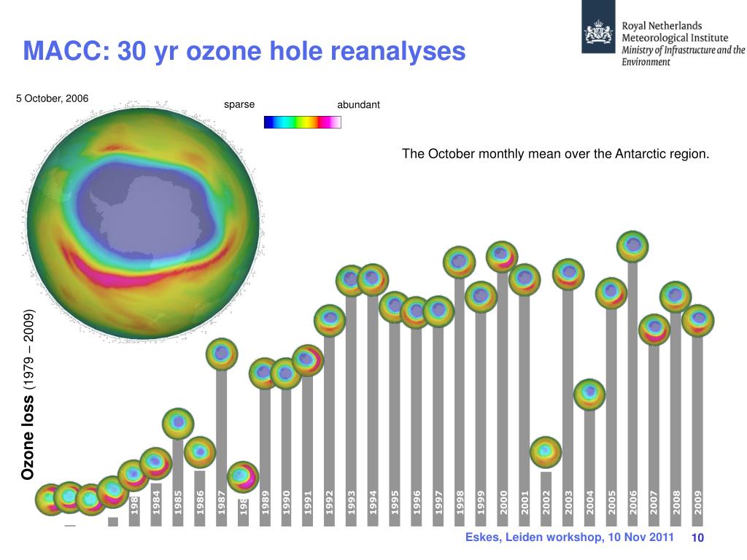Image resolution: width=747 pixels, height=560 pixels.
Task: Select the ozone globe thumbnail above the 2007 bar
Action: 654,330
